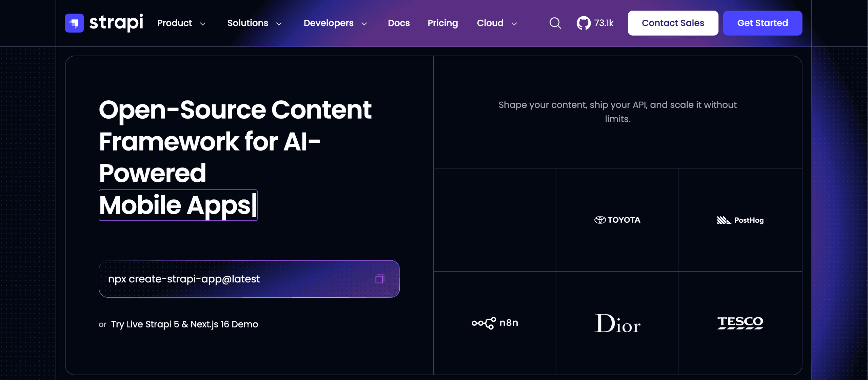
Task: Click the 'Open-Source Content' headline text
Action: click(x=235, y=110)
